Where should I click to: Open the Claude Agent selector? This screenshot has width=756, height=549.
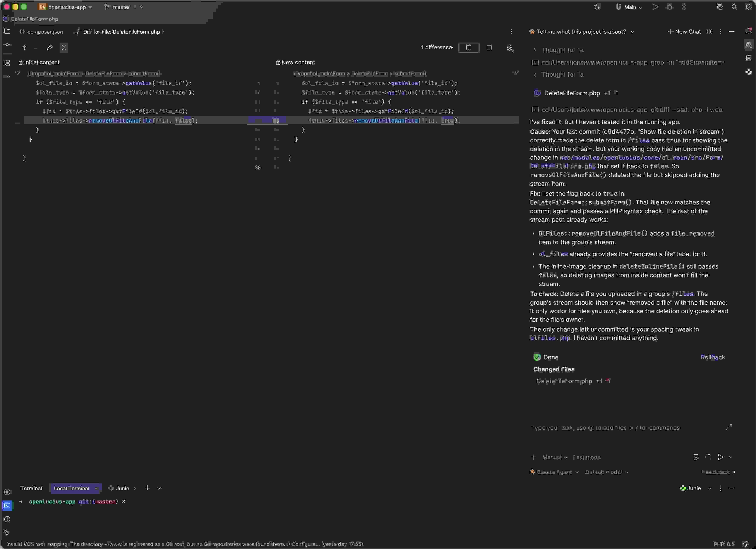click(x=554, y=472)
